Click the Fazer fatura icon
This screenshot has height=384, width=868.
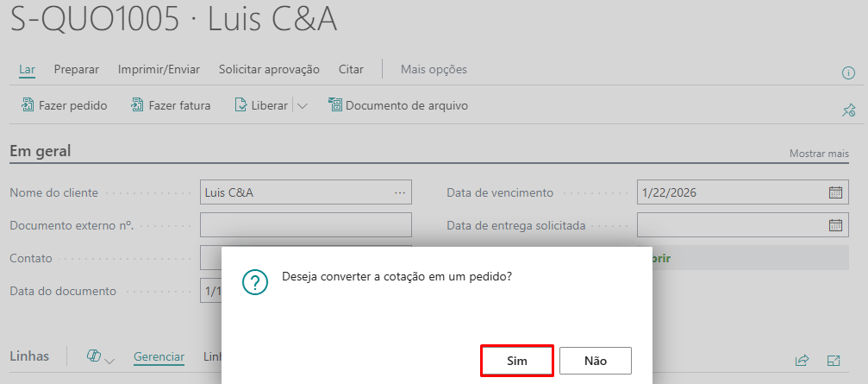coord(137,106)
